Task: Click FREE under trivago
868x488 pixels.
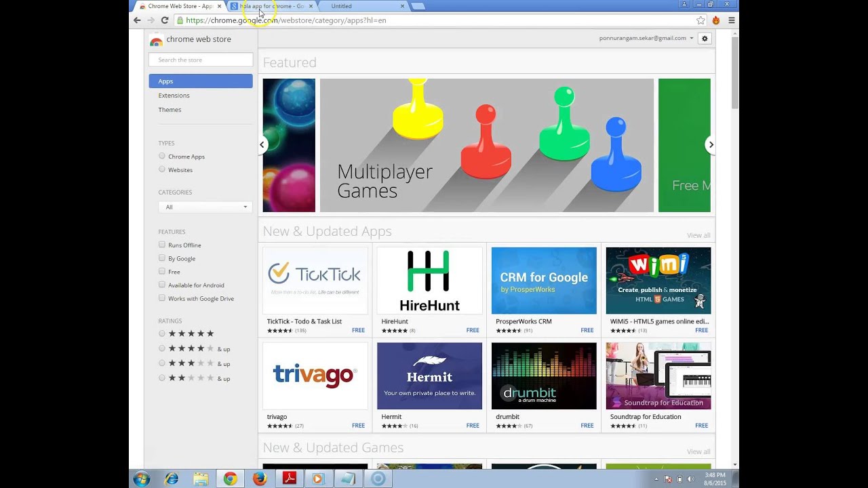Action: tap(358, 426)
